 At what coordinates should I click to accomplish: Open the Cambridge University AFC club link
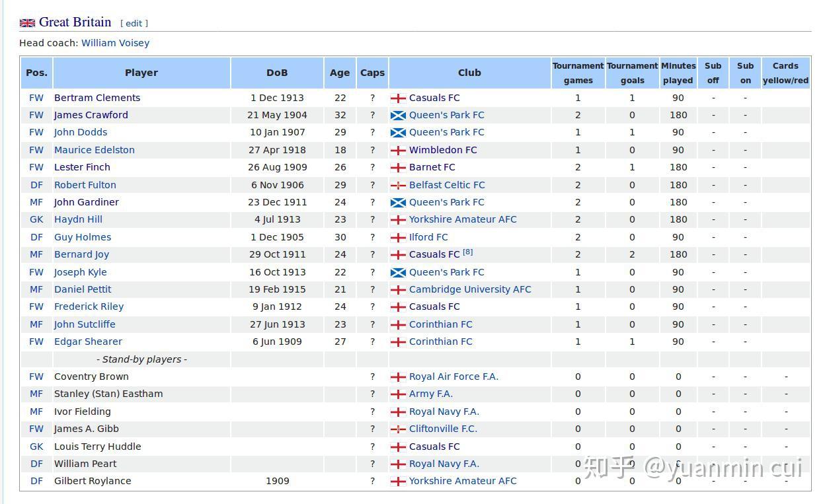coord(470,289)
